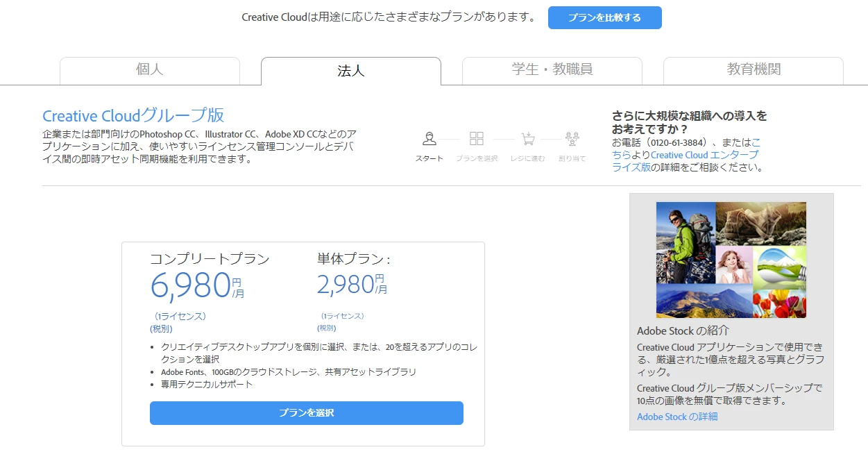Click the プランを比較する button

click(605, 18)
